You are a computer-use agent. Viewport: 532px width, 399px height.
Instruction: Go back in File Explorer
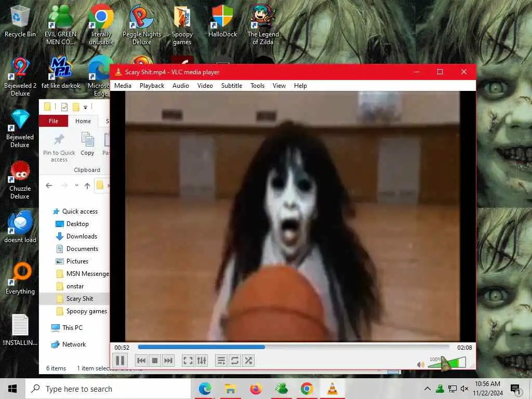(49, 185)
